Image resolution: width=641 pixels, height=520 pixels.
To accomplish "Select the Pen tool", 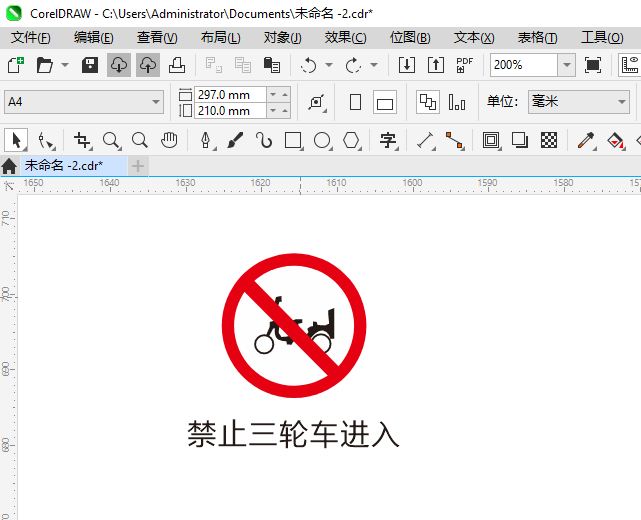I will pos(206,141).
